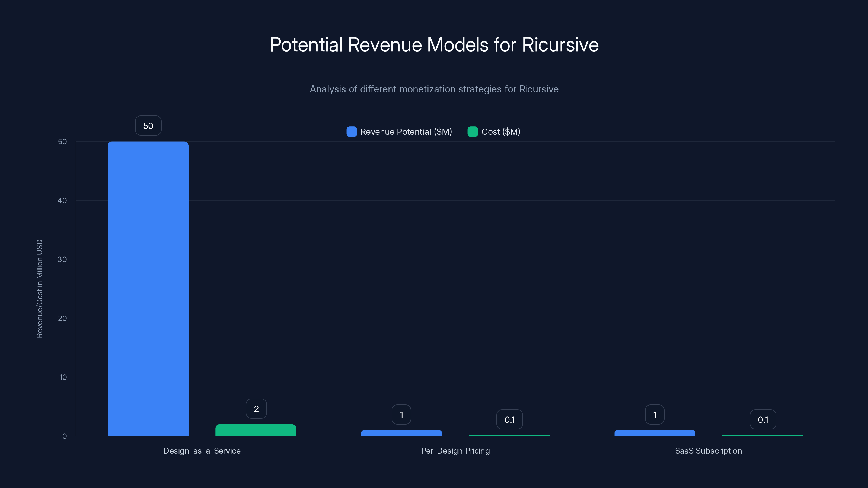Click the green cost bar for Per-Design Pricing
Screen dimensions: 868x488
509,435
